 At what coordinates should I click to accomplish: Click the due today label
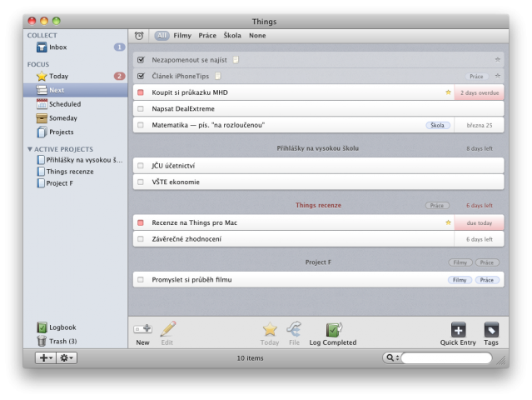tap(479, 223)
